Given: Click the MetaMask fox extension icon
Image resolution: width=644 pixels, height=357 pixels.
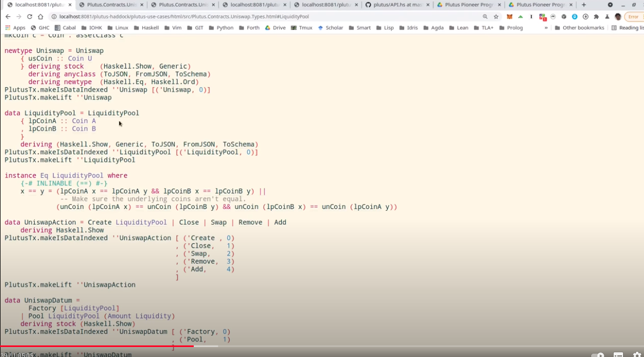Looking at the screenshot, I should pos(509,17).
